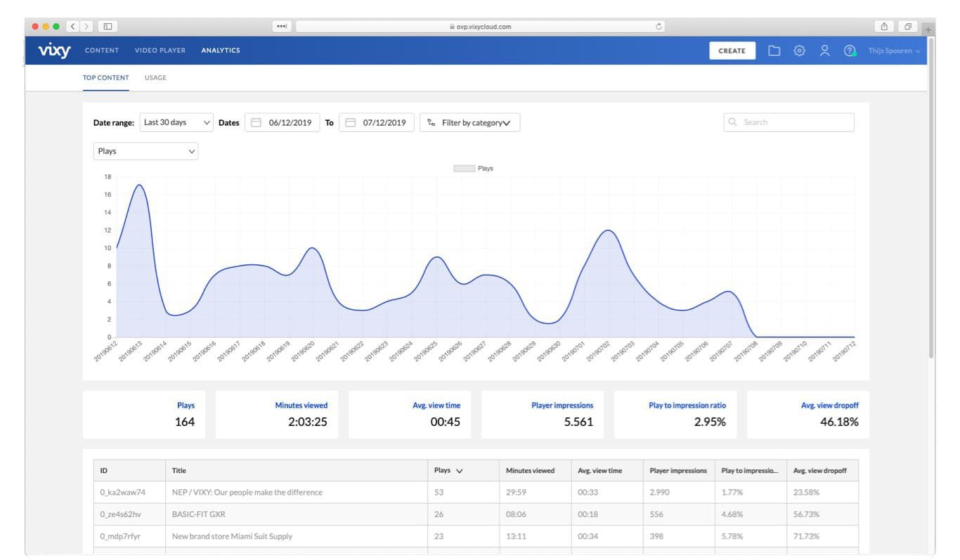Viewport: 960px width, 560px height.
Task: Select row ID 0_ze4s62hv
Action: pyautogui.click(x=121, y=514)
